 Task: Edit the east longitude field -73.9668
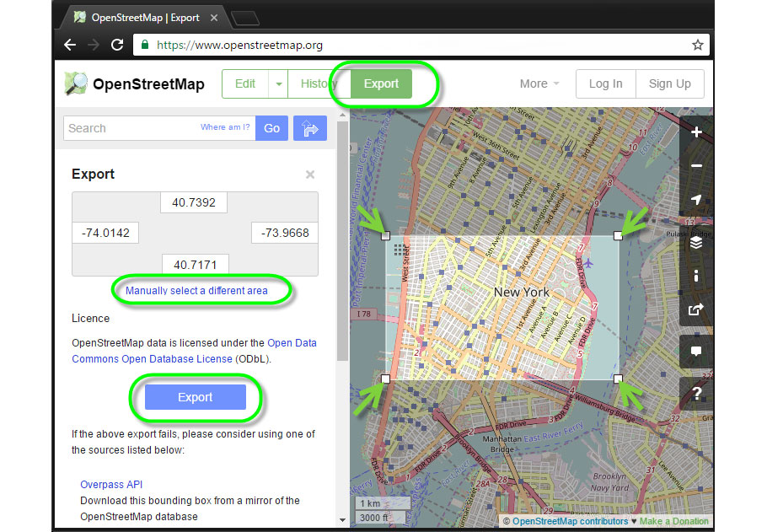coord(285,233)
